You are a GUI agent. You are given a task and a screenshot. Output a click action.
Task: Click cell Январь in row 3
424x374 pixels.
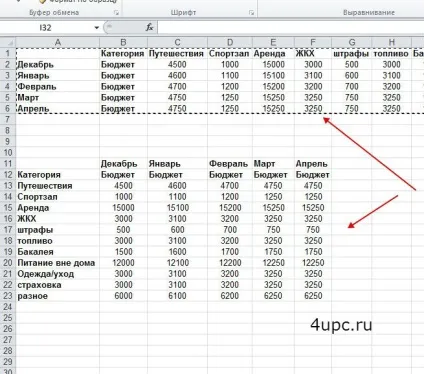tap(58, 76)
